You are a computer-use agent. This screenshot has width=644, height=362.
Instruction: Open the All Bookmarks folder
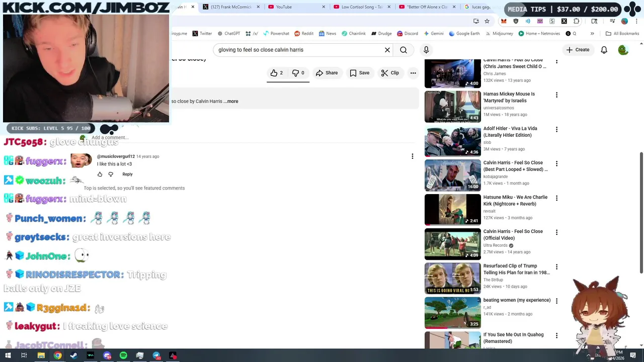tap(622, 34)
